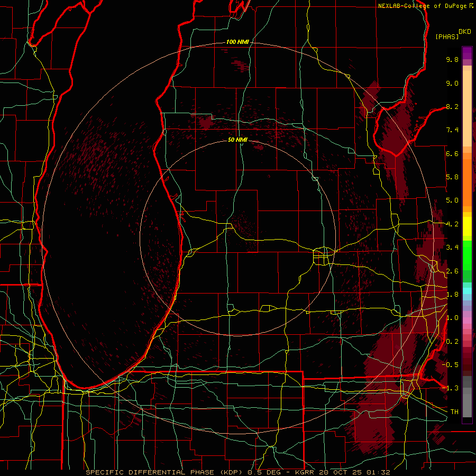Pick the bright green segment of the color bar

(467, 255)
